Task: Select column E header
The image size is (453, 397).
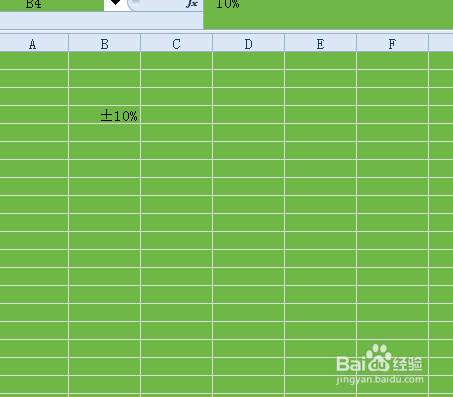Action: 320,43
